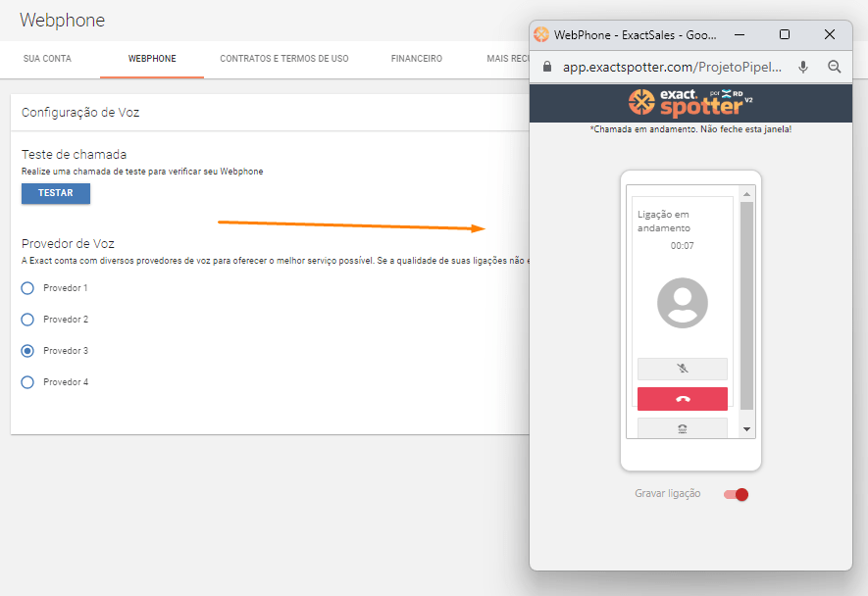Select the Provedor 2 radio button
The image size is (868, 596).
(27, 320)
